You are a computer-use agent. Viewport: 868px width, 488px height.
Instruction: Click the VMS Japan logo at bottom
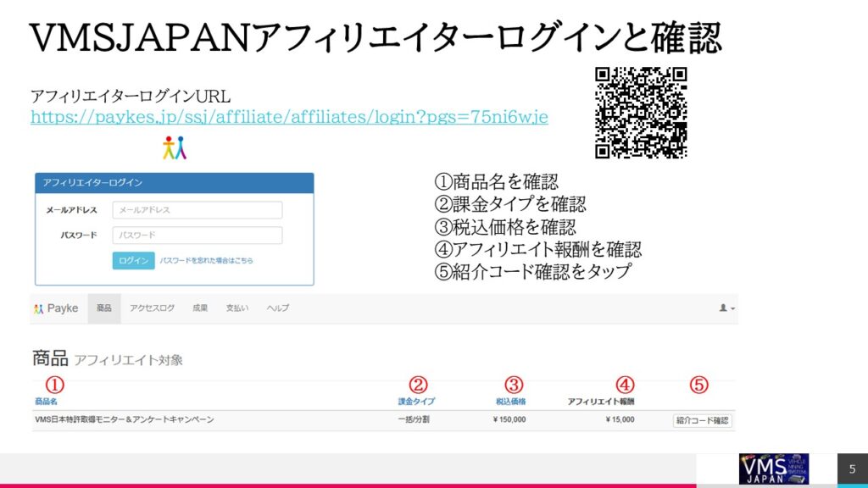(773, 469)
